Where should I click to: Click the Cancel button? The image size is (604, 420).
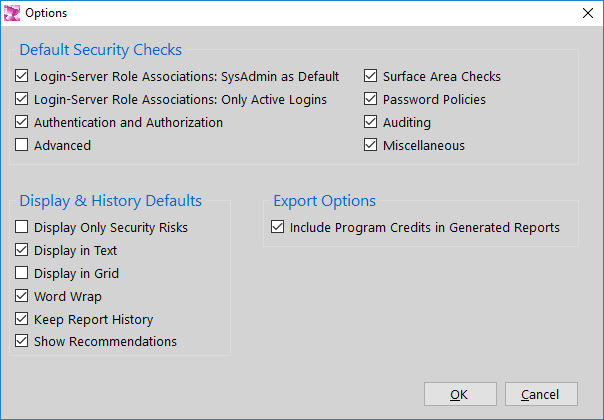click(541, 394)
